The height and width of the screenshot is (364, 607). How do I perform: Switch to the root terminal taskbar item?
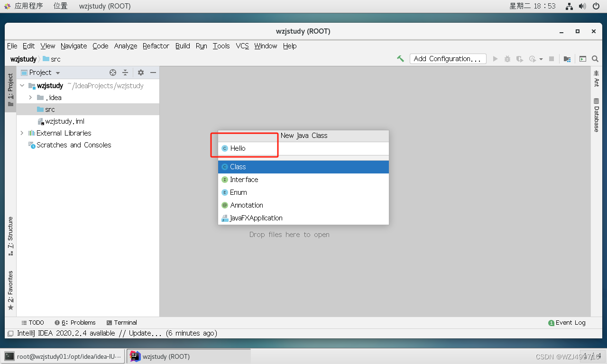pyautogui.click(x=64, y=356)
